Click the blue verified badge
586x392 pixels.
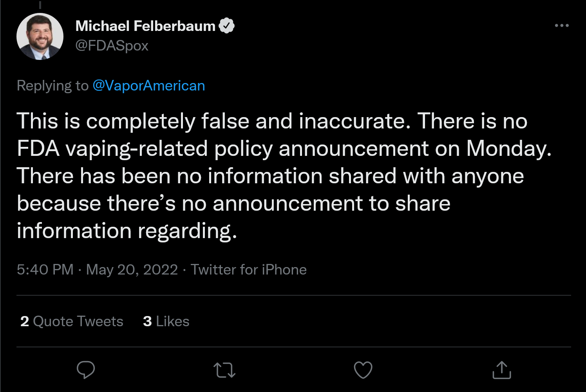click(x=226, y=26)
